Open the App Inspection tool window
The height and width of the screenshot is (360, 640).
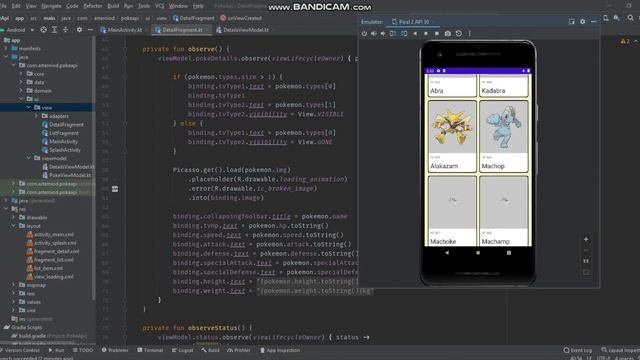click(x=280, y=350)
